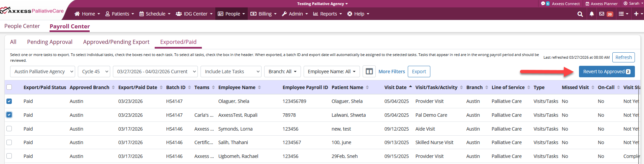Uncheck the Olaguer, Shela row checkbox
Viewport: 644px width, 164px height.
click(x=9, y=101)
